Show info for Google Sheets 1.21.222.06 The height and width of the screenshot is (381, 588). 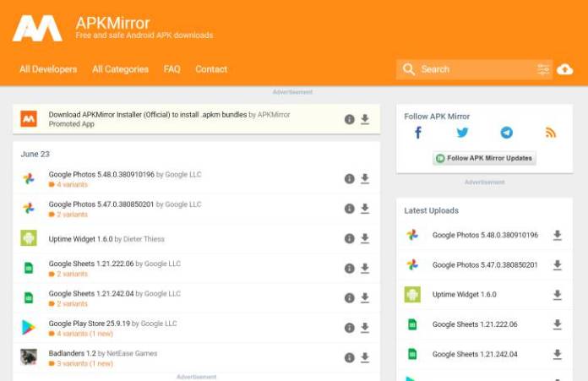click(350, 268)
